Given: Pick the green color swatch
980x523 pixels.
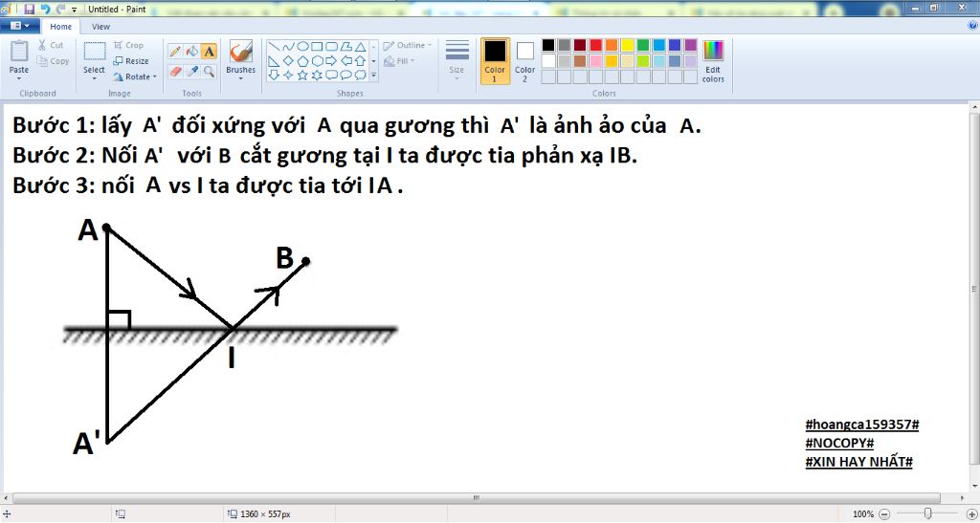Looking at the screenshot, I should click(643, 45).
